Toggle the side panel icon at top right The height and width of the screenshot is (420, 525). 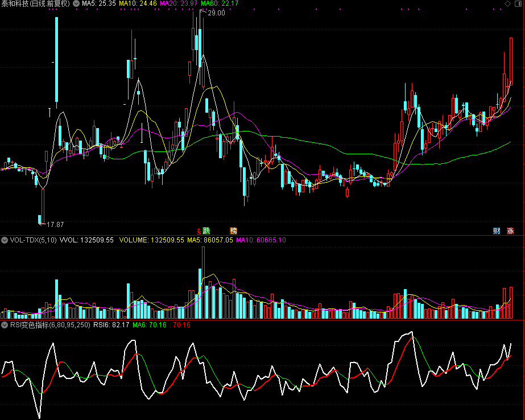coord(518,3)
